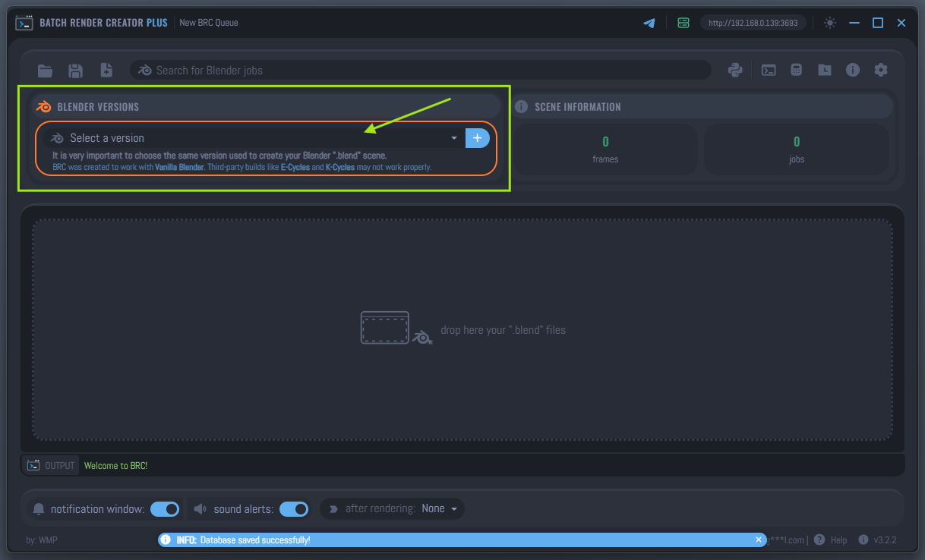Click the drop .blend files area
The width and height of the screenshot is (925, 560).
tap(462, 330)
